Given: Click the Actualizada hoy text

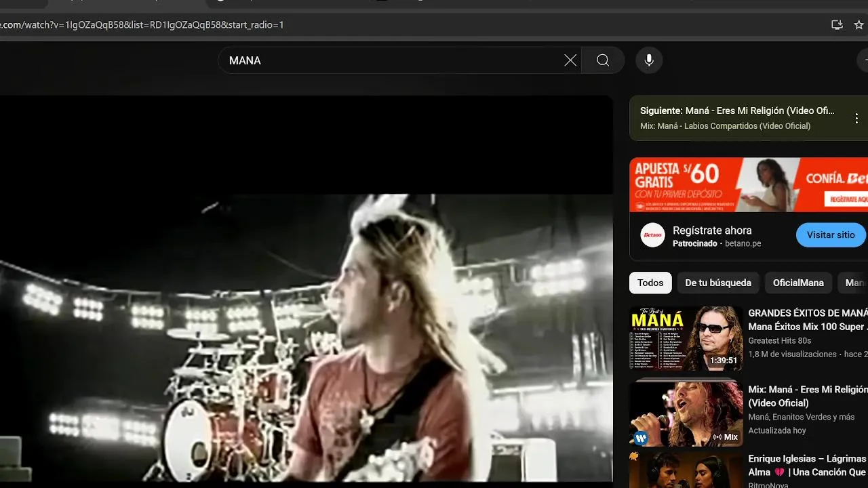Looking at the screenshot, I should point(777,430).
